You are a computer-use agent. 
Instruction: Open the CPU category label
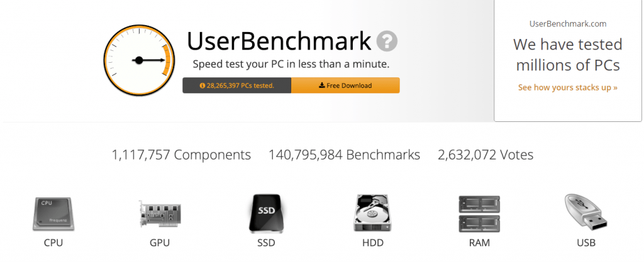[53, 243]
